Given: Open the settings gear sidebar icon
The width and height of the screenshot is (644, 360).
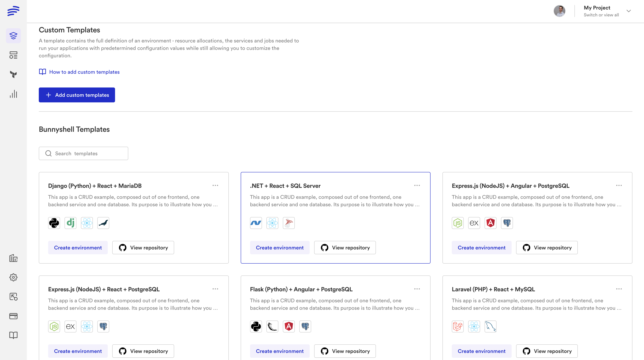Looking at the screenshot, I should click(x=13, y=277).
